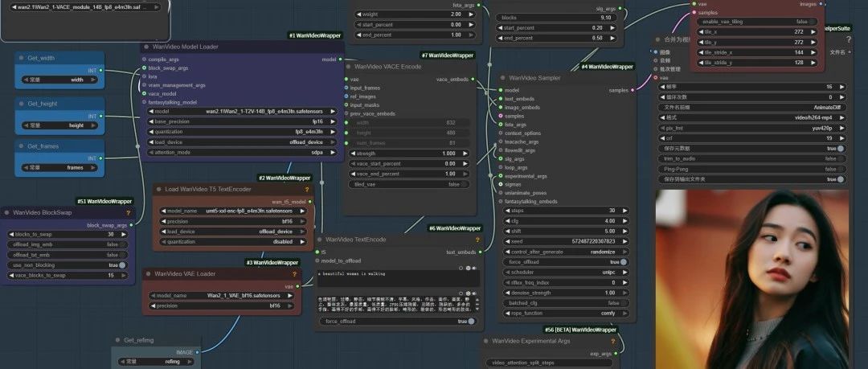Enable tiled_vae in VACE Encode
This screenshot has width=868, height=369.
[410, 185]
